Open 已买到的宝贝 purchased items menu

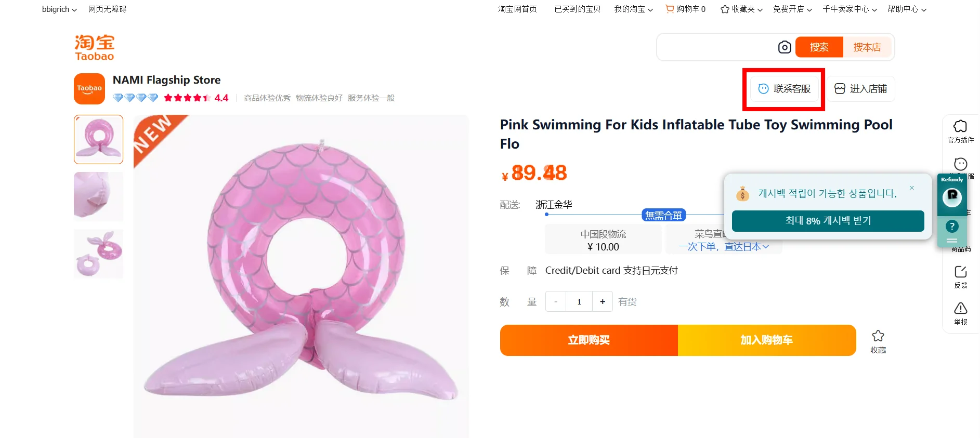coord(577,9)
